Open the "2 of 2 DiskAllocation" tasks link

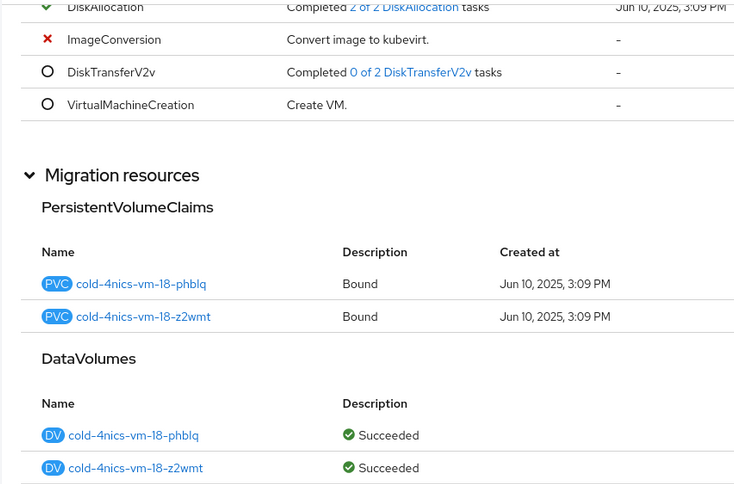[404, 7]
